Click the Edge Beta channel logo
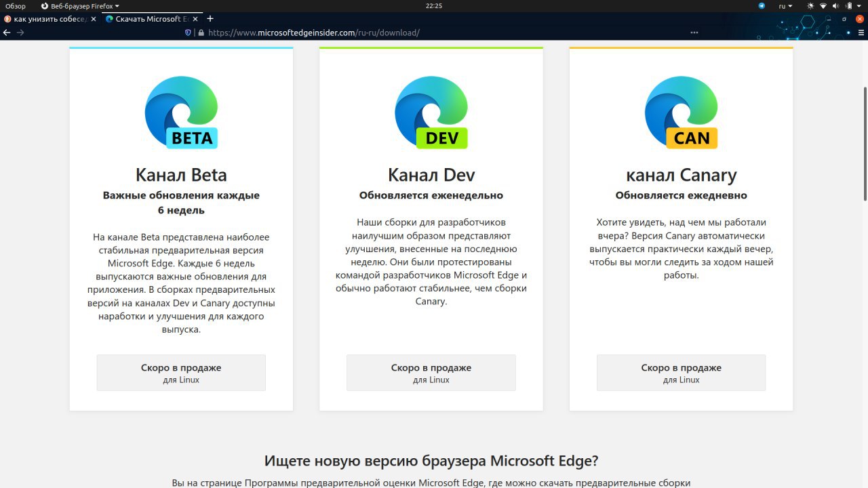The width and height of the screenshot is (868, 488). pos(181,113)
